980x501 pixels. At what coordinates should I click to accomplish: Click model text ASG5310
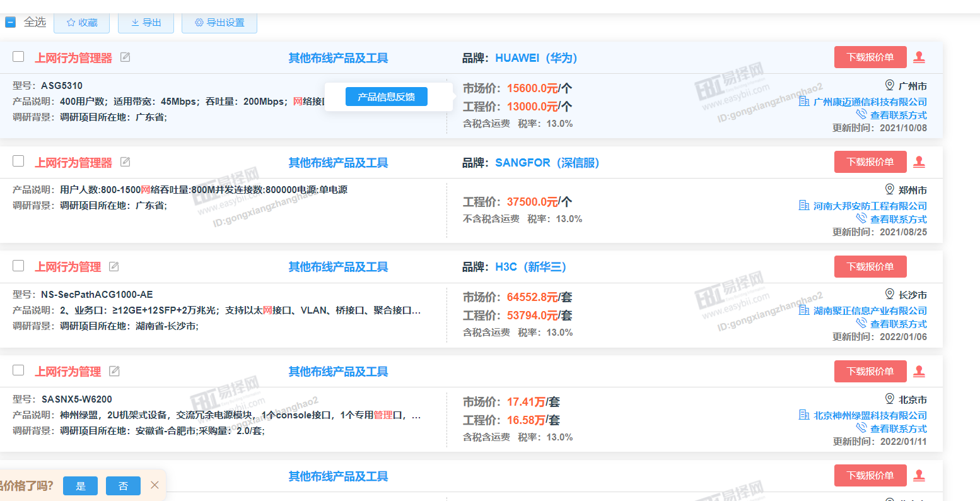[x=62, y=86]
